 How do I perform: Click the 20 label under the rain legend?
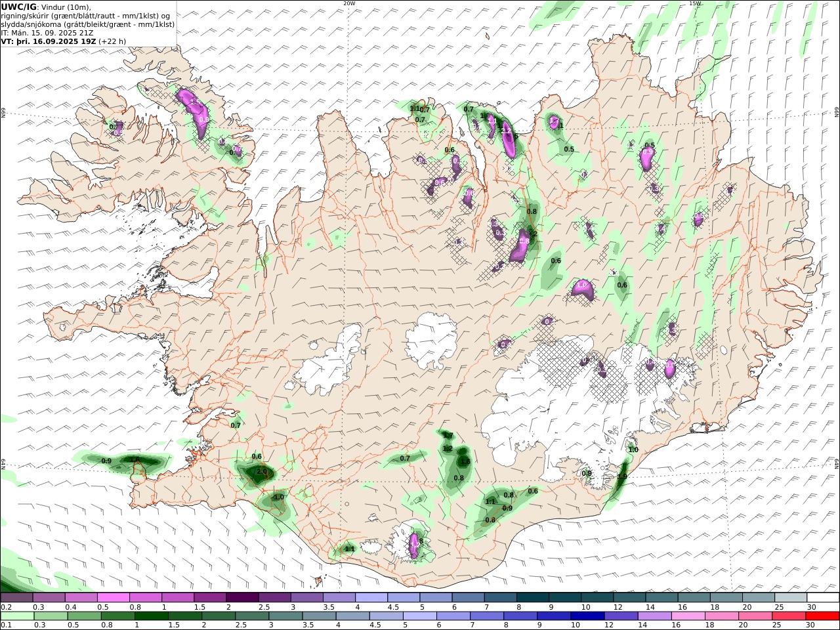click(744, 625)
